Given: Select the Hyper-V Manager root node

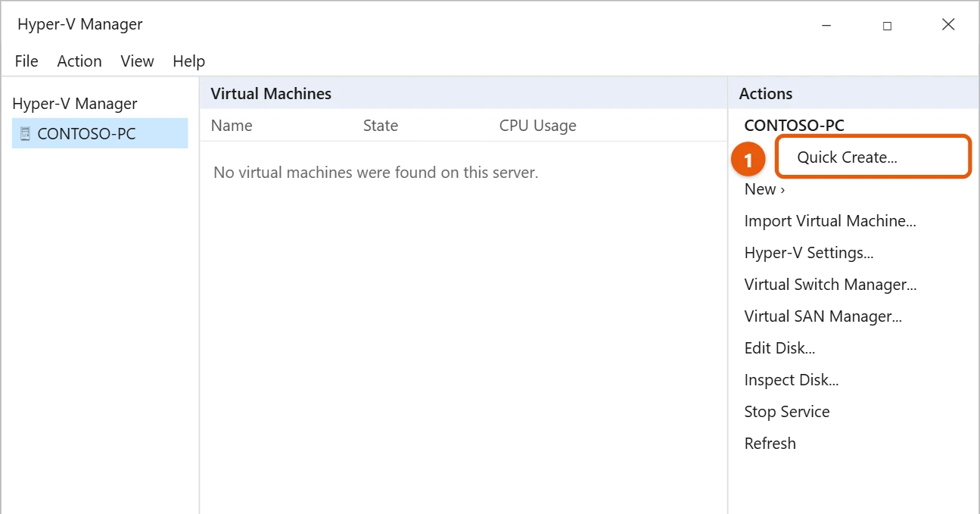Looking at the screenshot, I should 75,104.
